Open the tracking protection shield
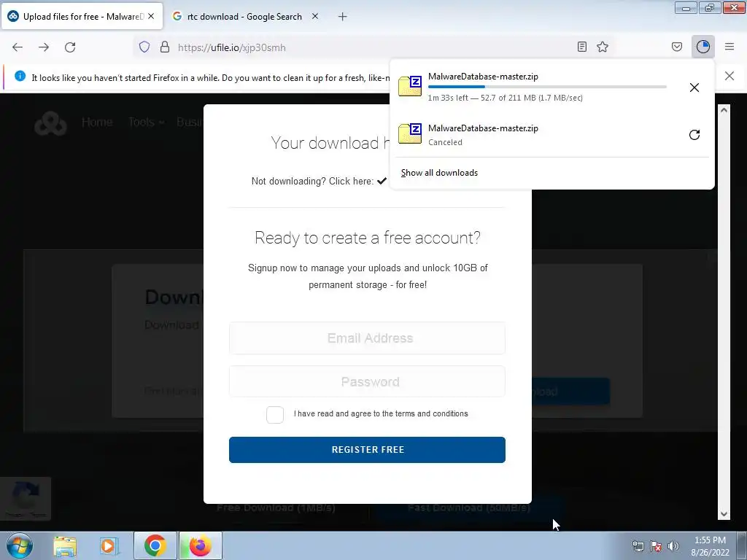 click(x=144, y=47)
